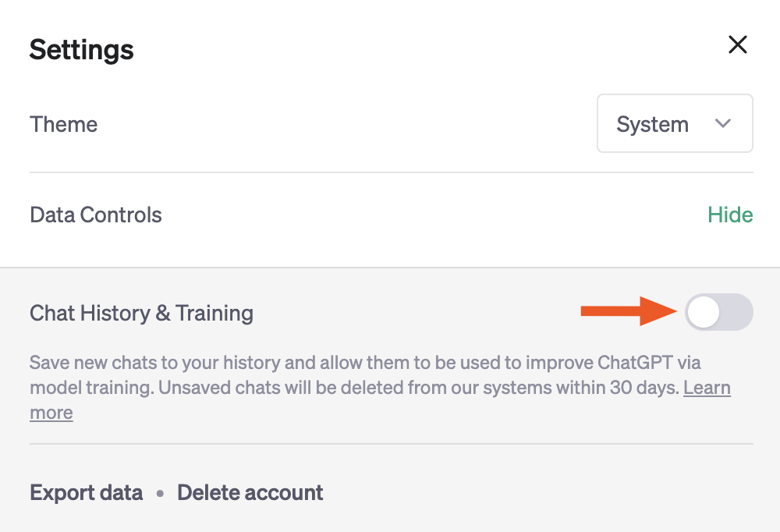780x532 pixels.
Task: Click the white toggle knob
Action: [x=703, y=312]
